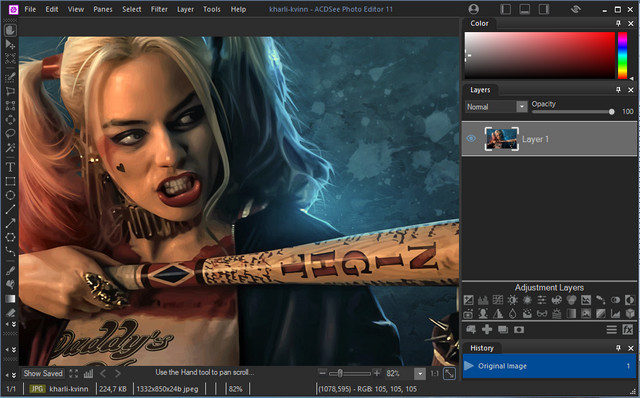Choose the Brush tool
Screen dimensions: 640x398
(x=10, y=271)
